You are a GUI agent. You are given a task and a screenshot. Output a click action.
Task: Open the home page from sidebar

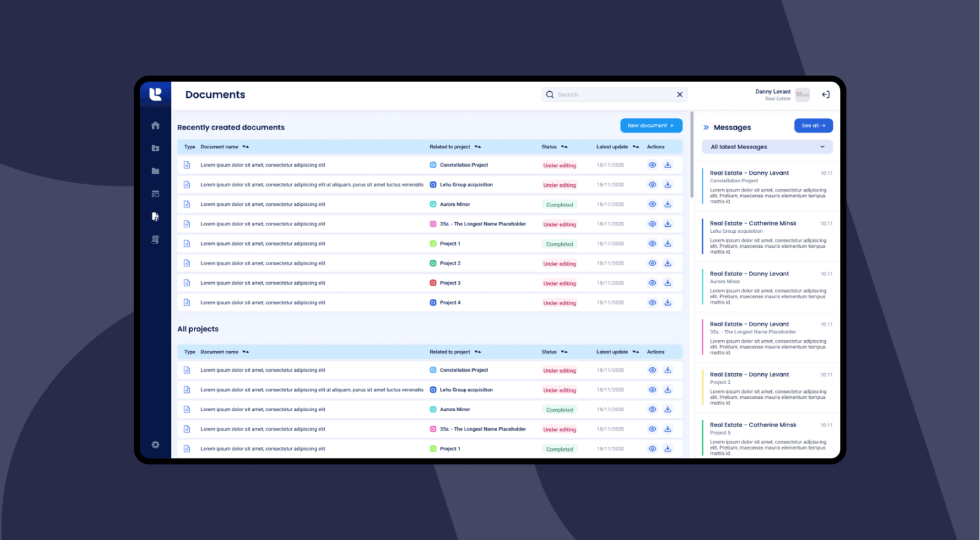coord(155,125)
